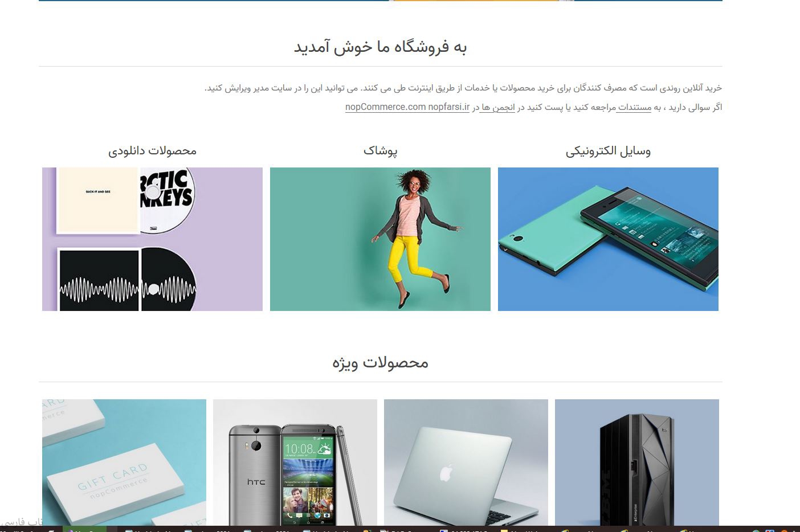Open the Arctic Monkeys downloads category image

click(x=152, y=239)
